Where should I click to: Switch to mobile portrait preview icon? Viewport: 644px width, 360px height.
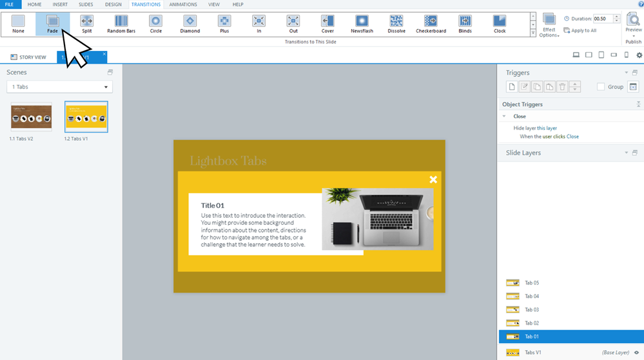click(x=626, y=55)
